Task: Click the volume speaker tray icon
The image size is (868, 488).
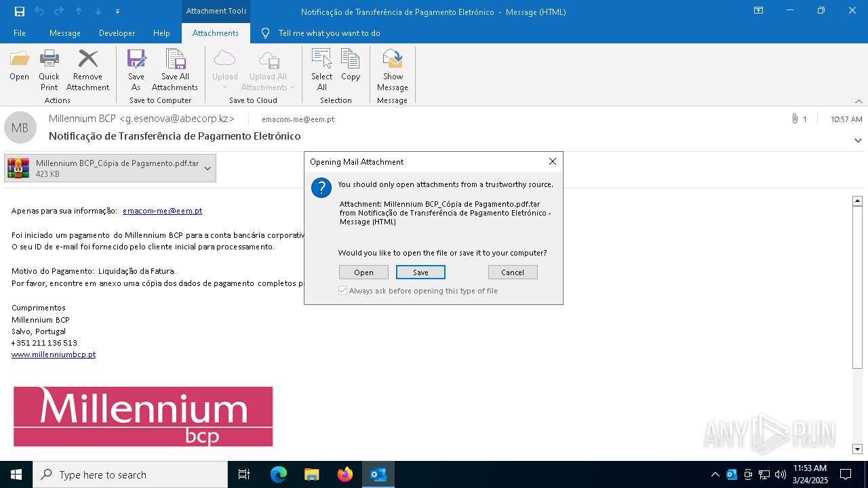Action: pyautogui.click(x=781, y=474)
